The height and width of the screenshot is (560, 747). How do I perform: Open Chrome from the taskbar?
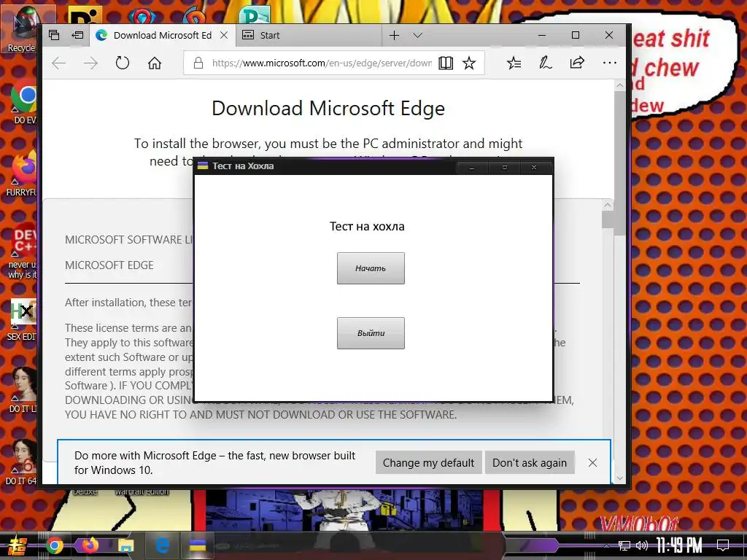pyautogui.click(x=54, y=545)
